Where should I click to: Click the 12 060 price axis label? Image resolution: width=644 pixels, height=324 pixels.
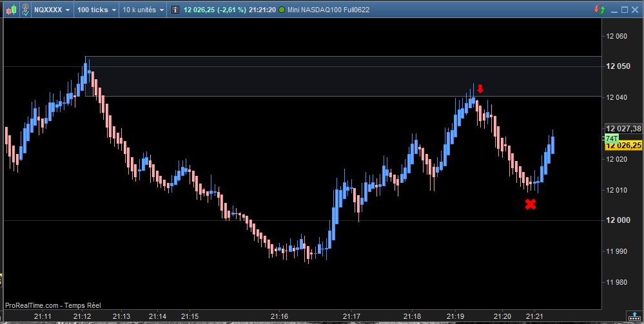(616, 36)
